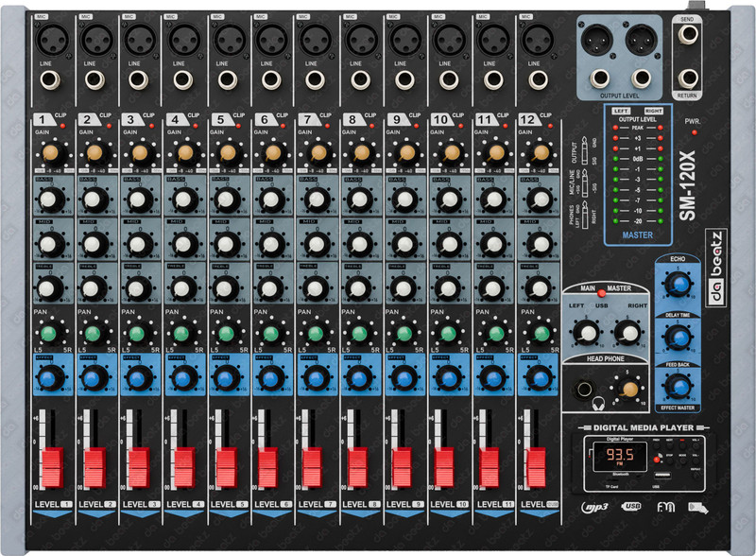Screen dimensions: 756x556
Task: Click the channel 7 red LEVEL fader
Action: click(x=313, y=468)
